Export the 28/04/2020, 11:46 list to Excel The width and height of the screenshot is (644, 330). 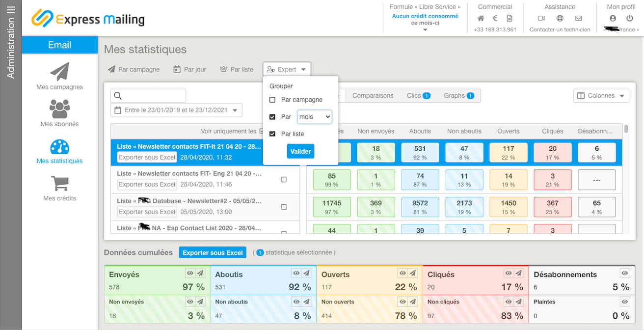coord(147,184)
